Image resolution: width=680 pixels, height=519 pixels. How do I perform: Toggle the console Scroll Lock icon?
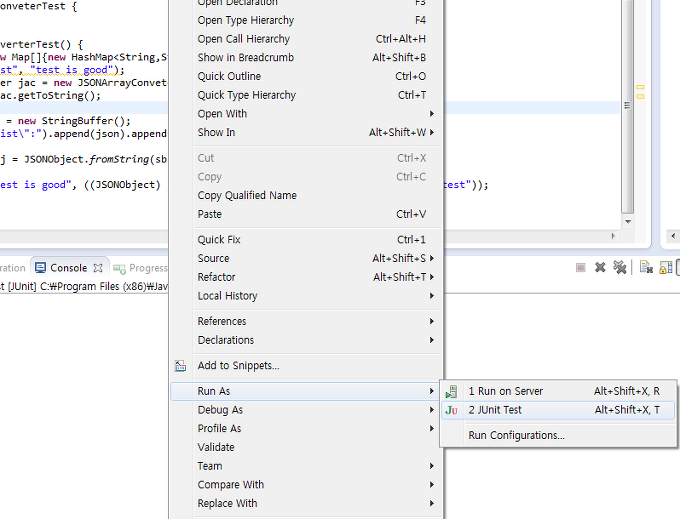[x=666, y=268]
